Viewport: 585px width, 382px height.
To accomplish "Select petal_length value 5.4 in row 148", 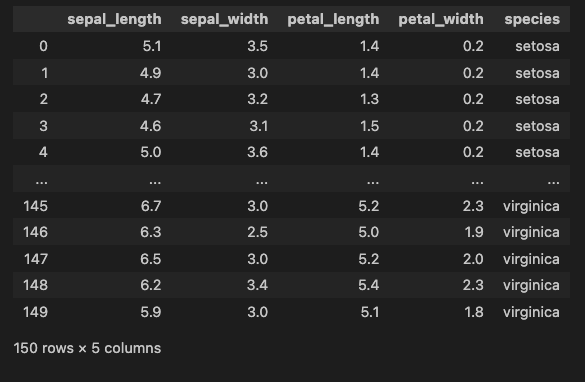I will pyautogui.click(x=369, y=285).
